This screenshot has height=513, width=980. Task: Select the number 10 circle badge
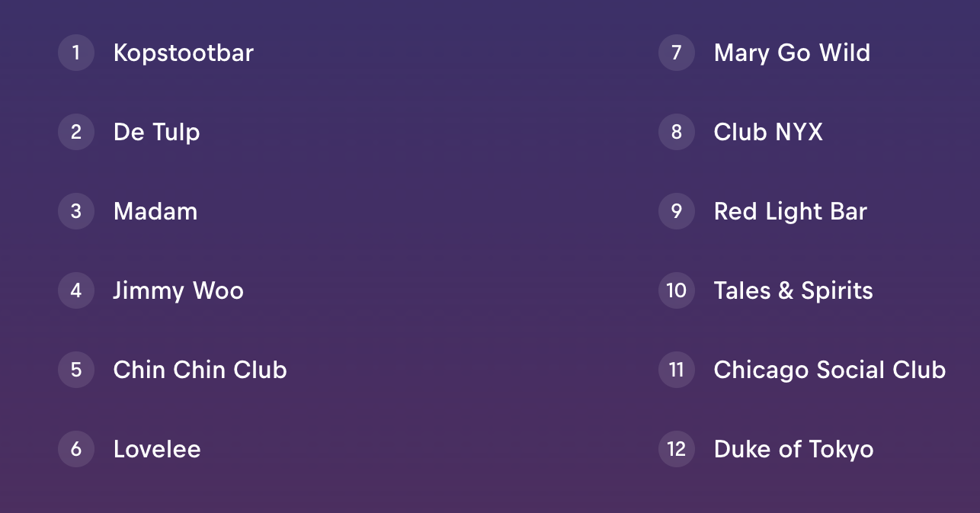tap(677, 290)
